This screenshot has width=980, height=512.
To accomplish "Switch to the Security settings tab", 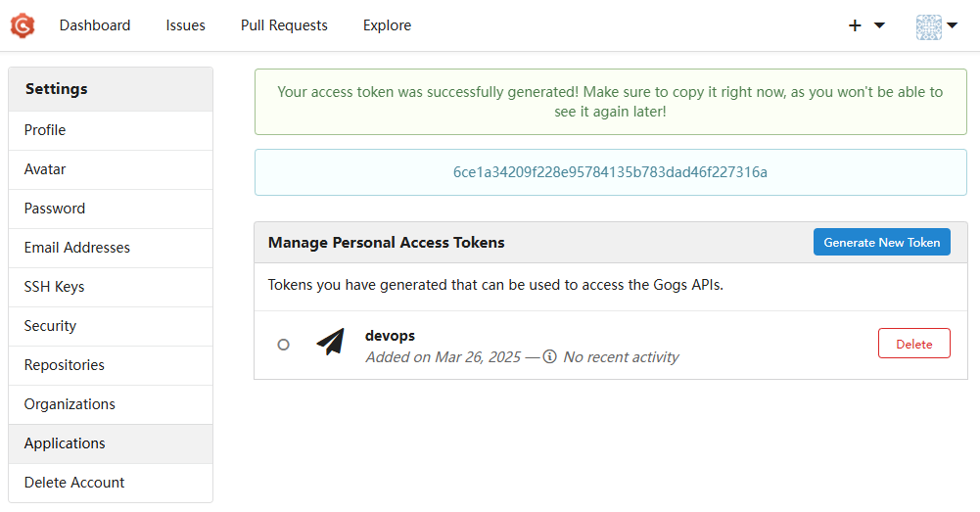I will [50, 326].
